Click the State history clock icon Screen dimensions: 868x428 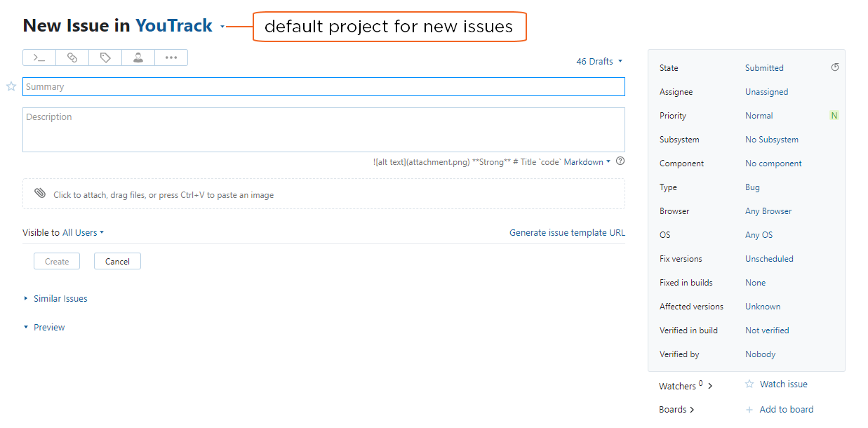[835, 67]
